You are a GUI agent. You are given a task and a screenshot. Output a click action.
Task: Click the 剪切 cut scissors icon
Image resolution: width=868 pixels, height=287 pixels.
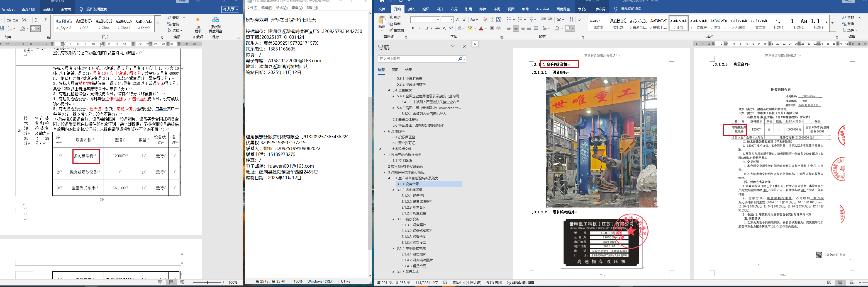pos(391,17)
